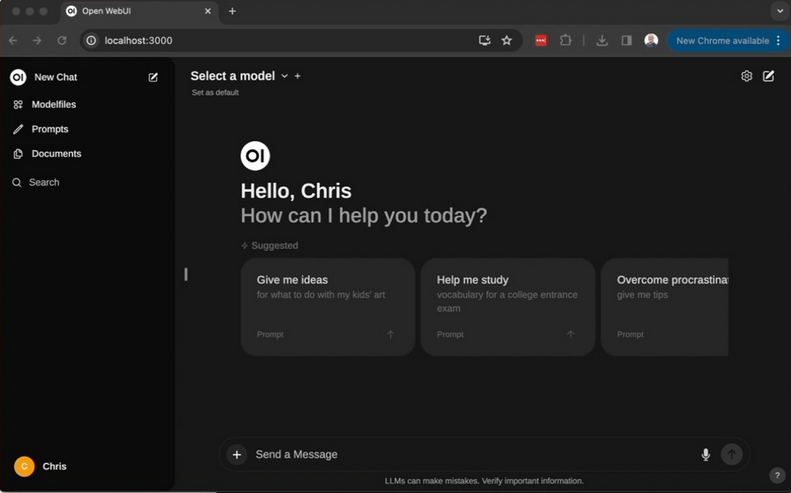Open the Extensions puzzle icon

[566, 40]
